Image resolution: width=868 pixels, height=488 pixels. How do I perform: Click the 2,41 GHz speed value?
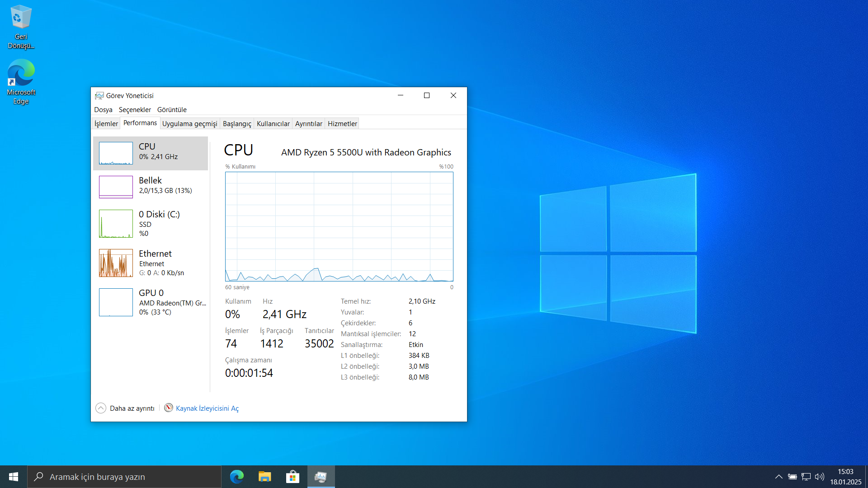pos(284,314)
